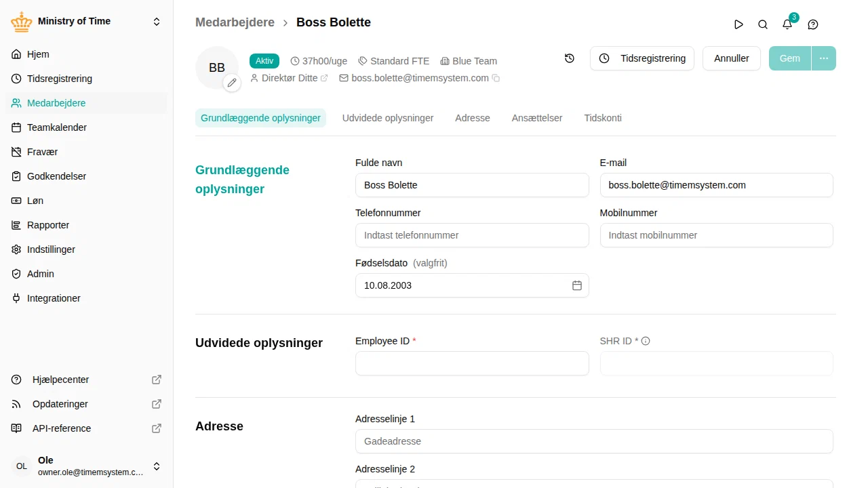The image size is (868, 488).
Task: Go to Medarbejdere in sidebar
Action: point(86,103)
